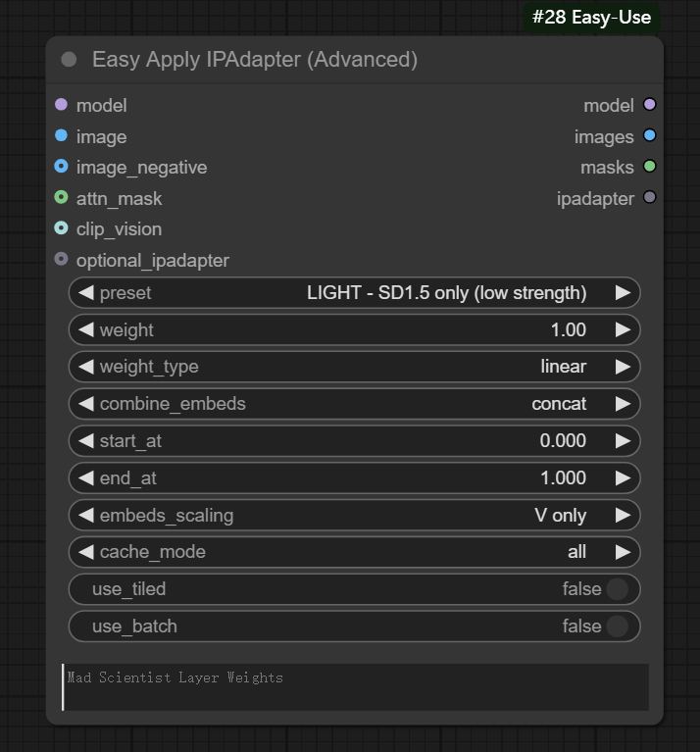Screen dimensions: 700x752
Task: Select next embeds_scaling option with right arrow
Action: tap(623, 516)
